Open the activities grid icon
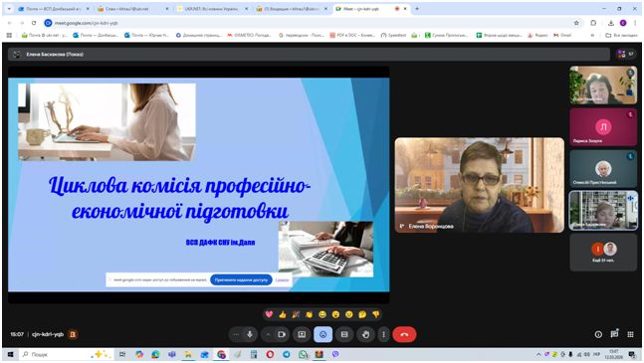 pos(630,334)
